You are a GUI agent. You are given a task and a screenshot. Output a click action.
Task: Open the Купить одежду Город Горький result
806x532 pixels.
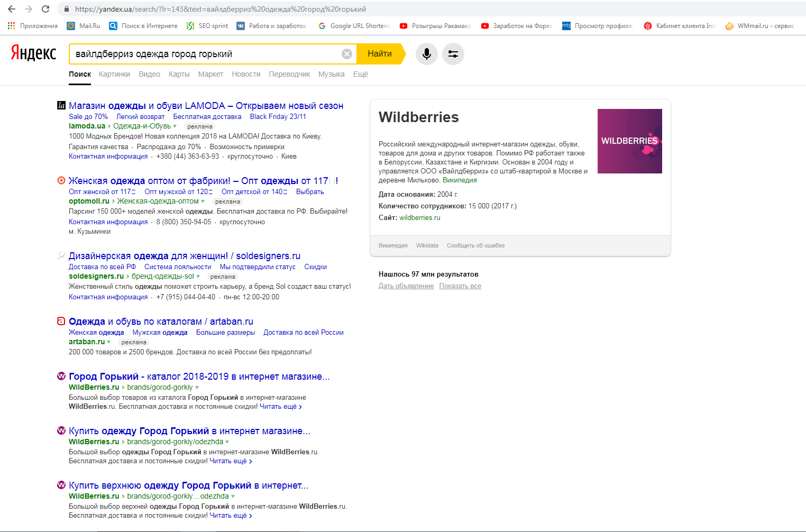coord(189,431)
